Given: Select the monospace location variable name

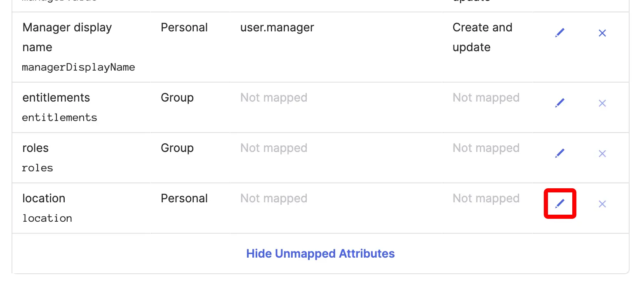Looking at the screenshot, I should 47,218.
